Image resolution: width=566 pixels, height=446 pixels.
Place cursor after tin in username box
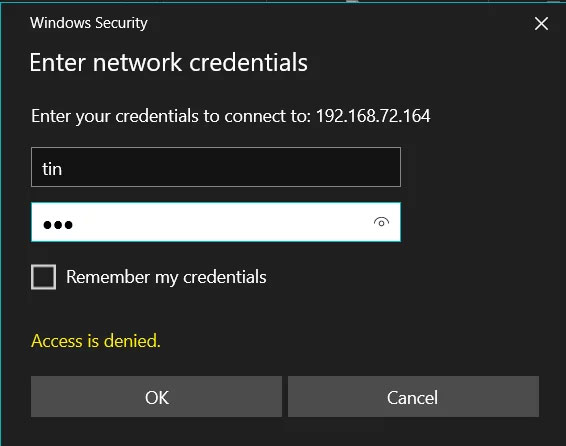pyautogui.click(x=64, y=169)
